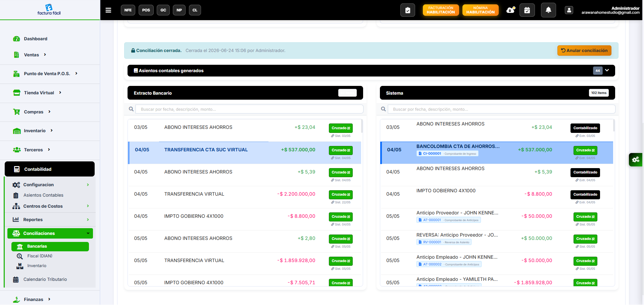644x305 pixels.
Task: Click Cruzado badge for -$ 2.200.000,00 transfer
Action: 341,195
